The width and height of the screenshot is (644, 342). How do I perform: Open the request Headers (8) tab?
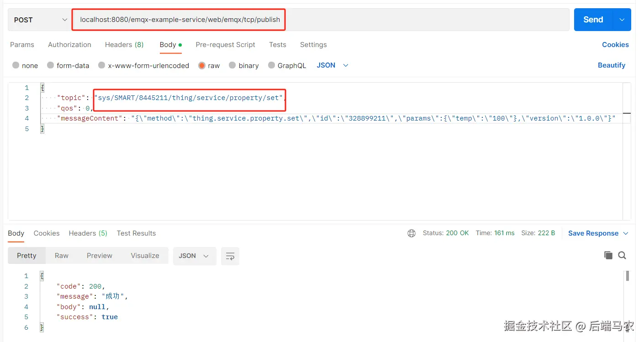[x=124, y=45]
